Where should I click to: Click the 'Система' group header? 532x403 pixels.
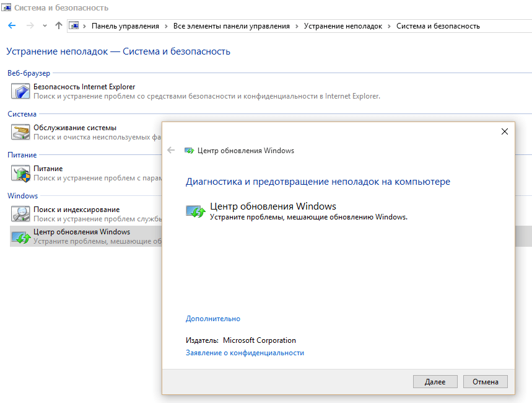point(22,114)
